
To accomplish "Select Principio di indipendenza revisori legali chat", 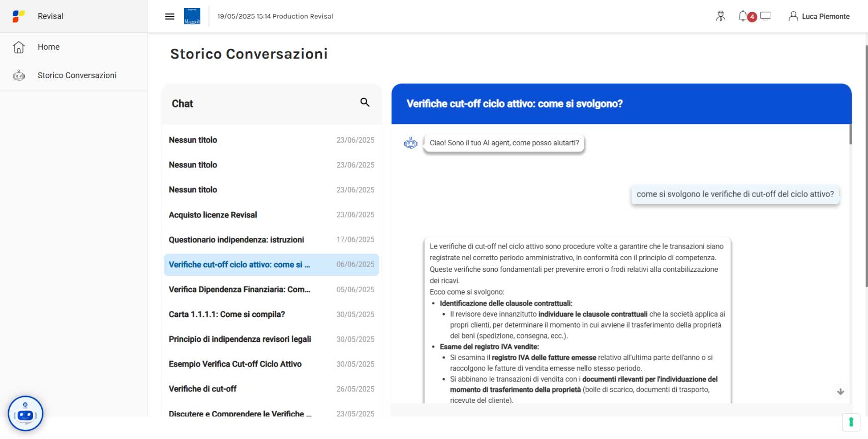I will (x=272, y=339).
